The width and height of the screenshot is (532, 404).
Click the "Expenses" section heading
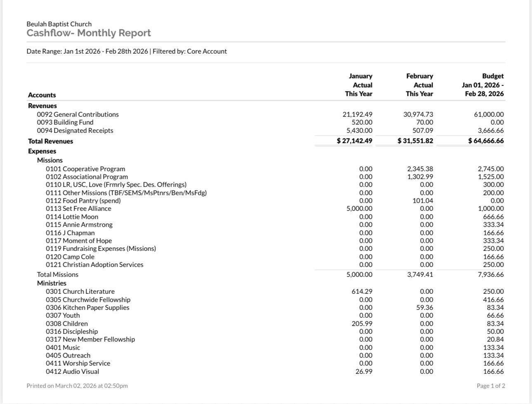(x=42, y=151)
